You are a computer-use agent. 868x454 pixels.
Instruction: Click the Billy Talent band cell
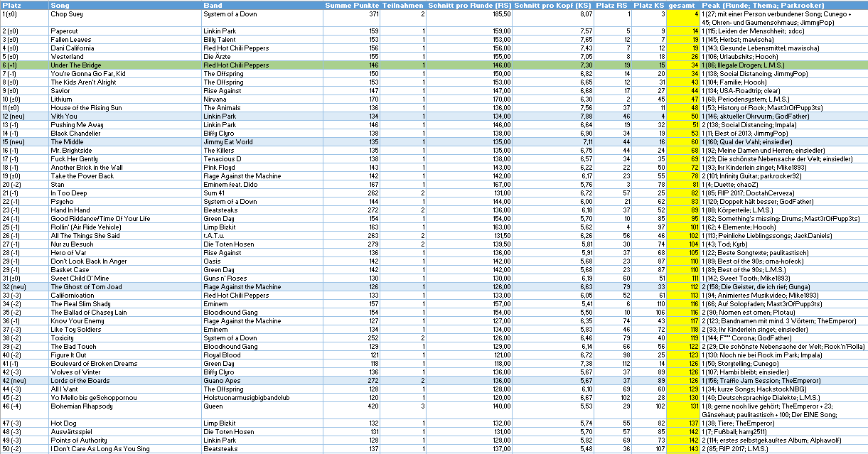[x=262, y=40]
